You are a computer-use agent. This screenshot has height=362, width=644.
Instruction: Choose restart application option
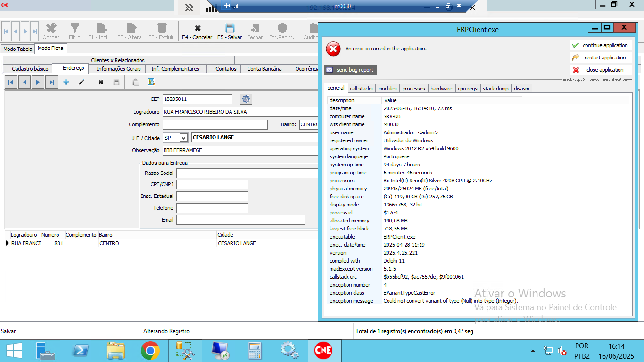(600, 58)
